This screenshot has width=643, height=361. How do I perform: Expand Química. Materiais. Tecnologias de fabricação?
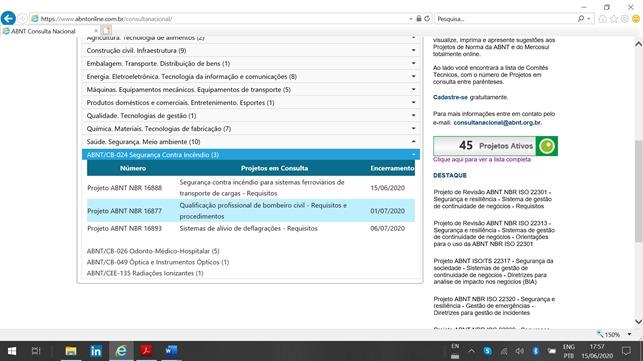tap(251, 129)
